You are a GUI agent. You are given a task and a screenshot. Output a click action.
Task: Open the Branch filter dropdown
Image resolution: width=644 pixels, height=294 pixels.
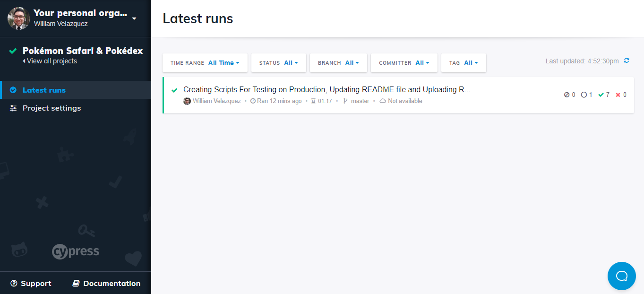coord(338,63)
